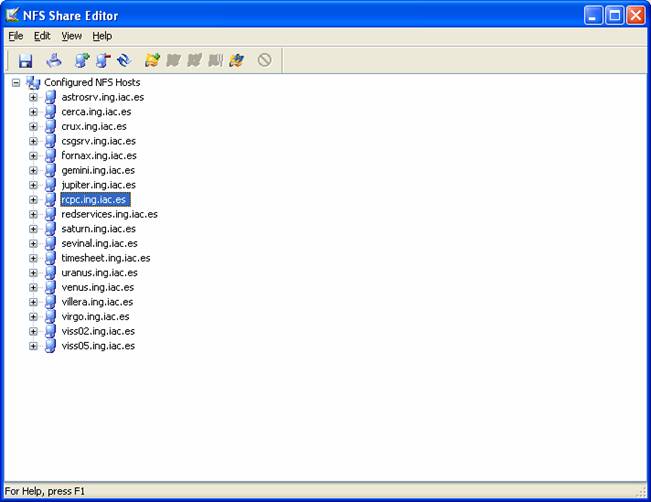Expand the jupiter.ing.iac.es host node
The width and height of the screenshot is (651, 502).
pyautogui.click(x=33, y=185)
